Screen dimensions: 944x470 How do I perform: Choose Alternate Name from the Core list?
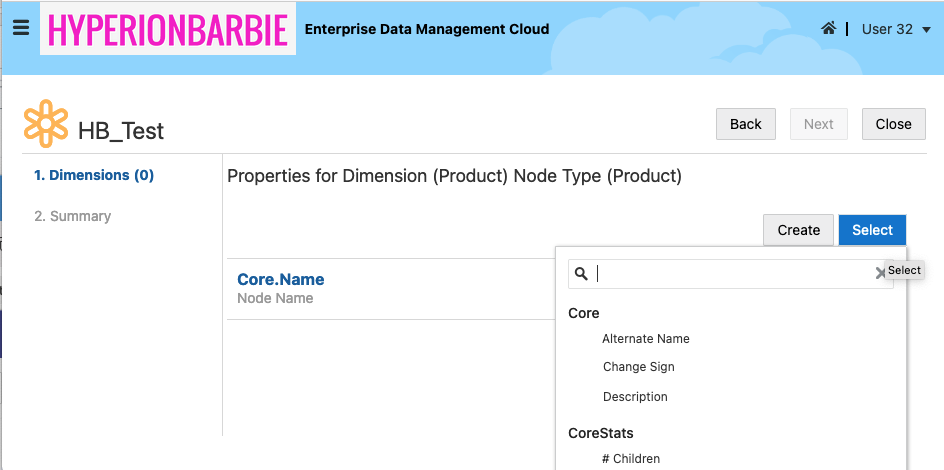pos(646,339)
